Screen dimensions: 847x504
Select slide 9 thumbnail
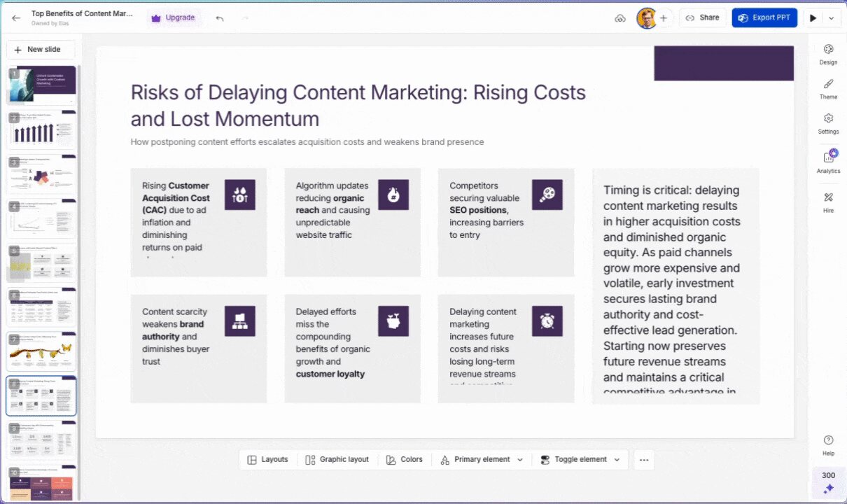click(x=42, y=440)
